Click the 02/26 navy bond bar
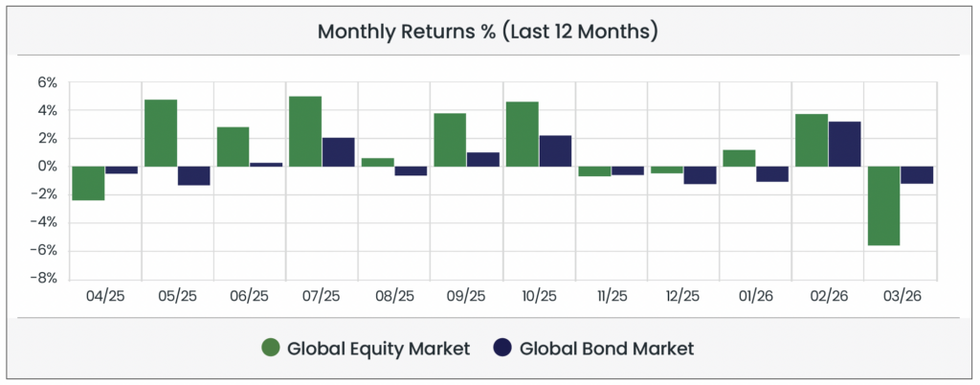This screenshot has height=385, width=980. (x=844, y=144)
